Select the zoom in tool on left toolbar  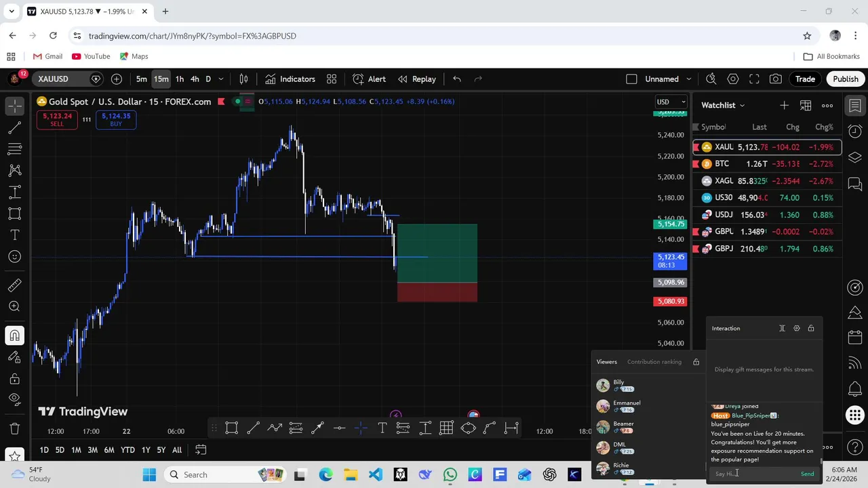click(x=14, y=306)
